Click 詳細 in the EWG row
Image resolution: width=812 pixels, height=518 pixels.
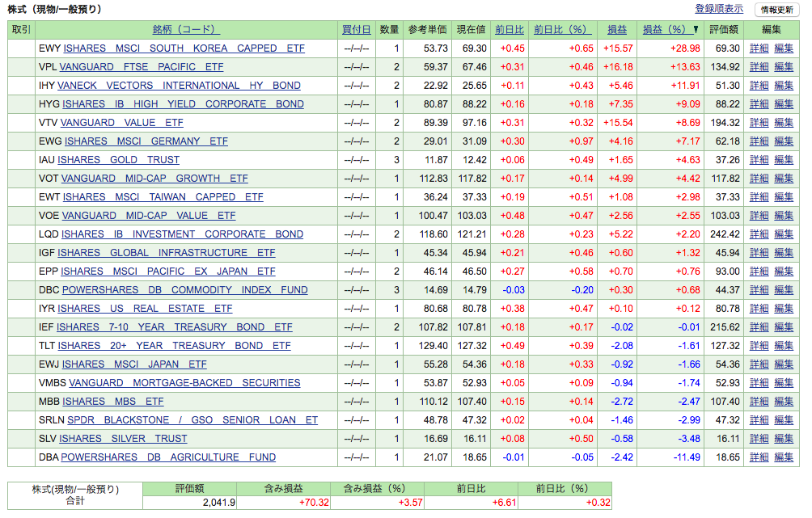tap(759, 141)
